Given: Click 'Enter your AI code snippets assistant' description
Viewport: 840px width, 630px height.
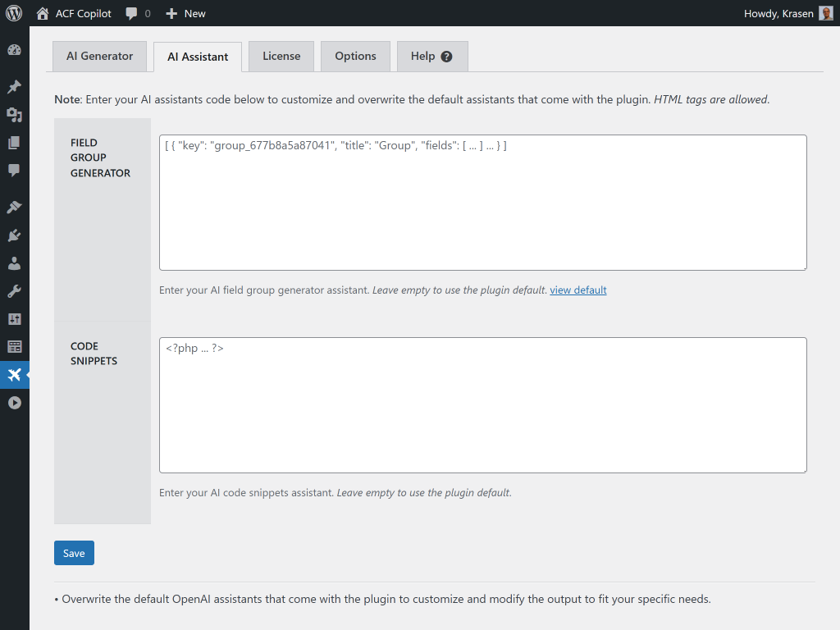Looking at the screenshot, I should (246, 492).
